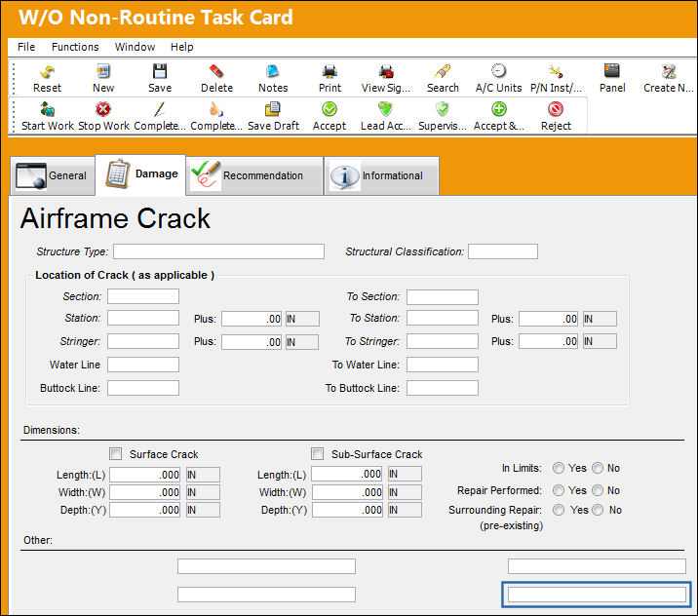Image resolution: width=698 pixels, height=616 pixels.
Task: Select No for Surrounding Repair
Action: [x=598, y=510]
